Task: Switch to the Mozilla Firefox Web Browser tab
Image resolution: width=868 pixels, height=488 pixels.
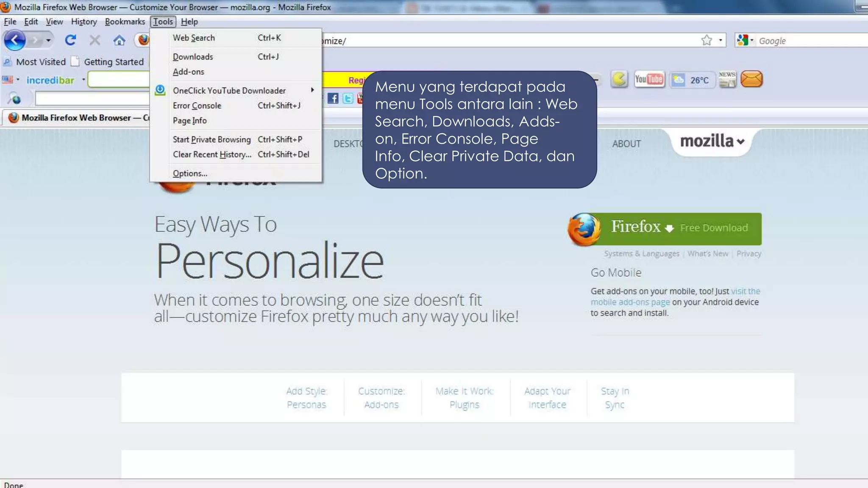Action: [77, 118]
